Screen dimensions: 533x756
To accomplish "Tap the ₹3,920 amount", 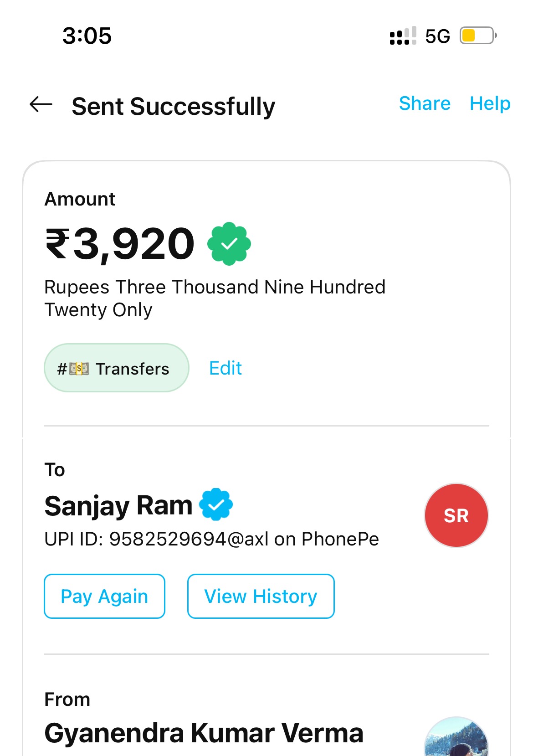I will coord(120,244).
